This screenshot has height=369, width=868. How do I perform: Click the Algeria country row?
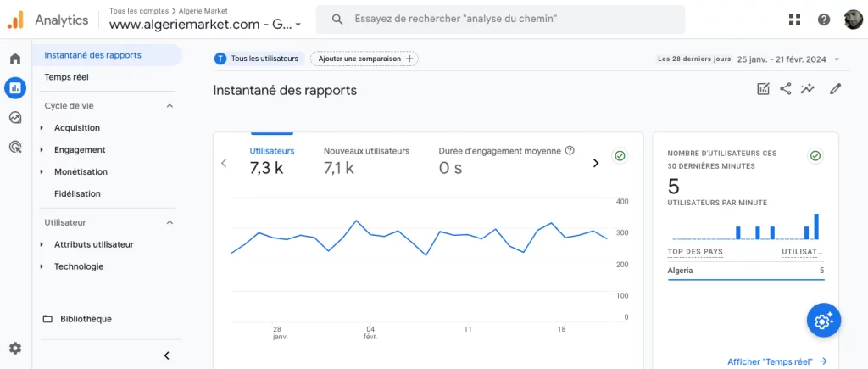click(x=746, y=271)
